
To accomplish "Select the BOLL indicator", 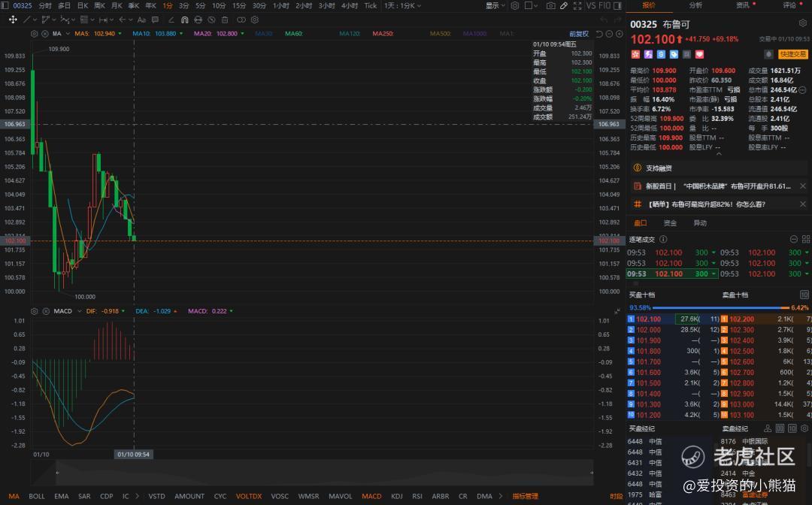I will [37, 496].
